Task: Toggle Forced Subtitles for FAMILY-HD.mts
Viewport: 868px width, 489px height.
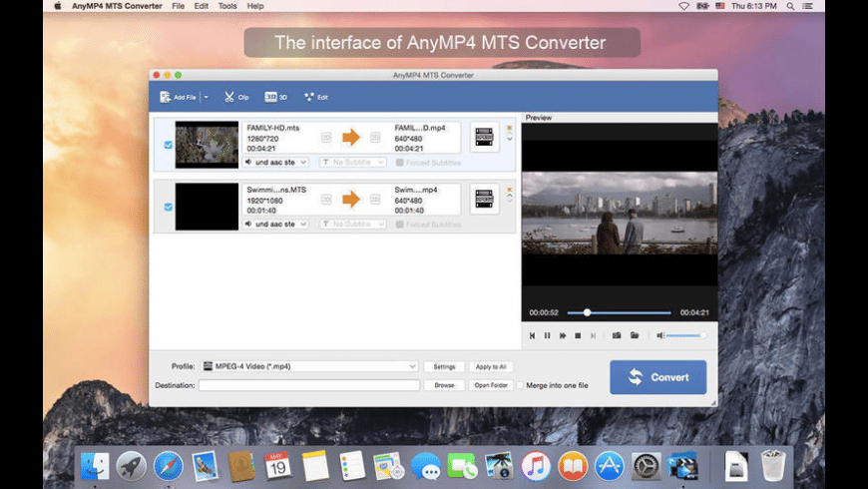Action: [399, 163]
